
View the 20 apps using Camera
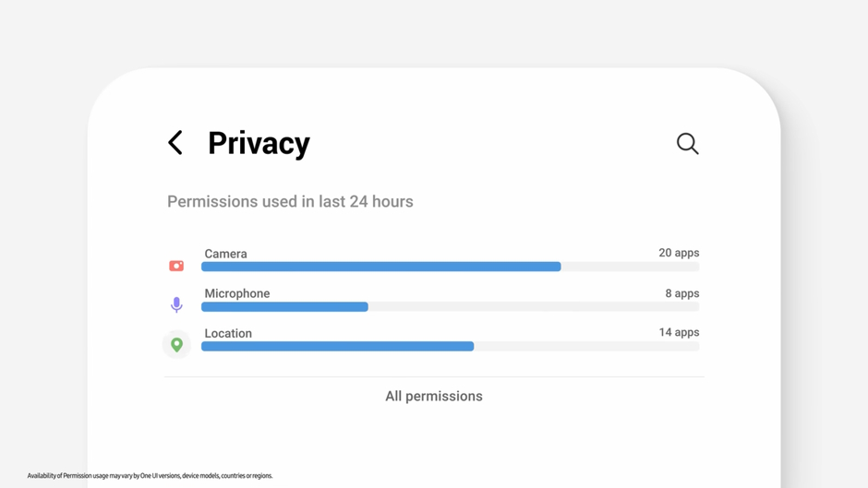click(679, 253)
